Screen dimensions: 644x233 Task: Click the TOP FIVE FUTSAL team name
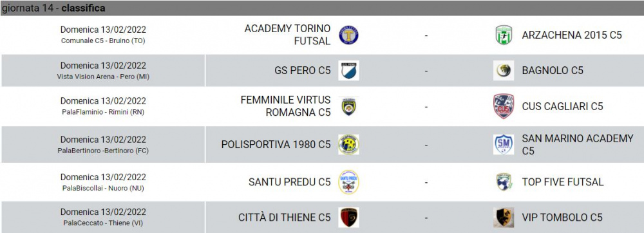(563, 182)
